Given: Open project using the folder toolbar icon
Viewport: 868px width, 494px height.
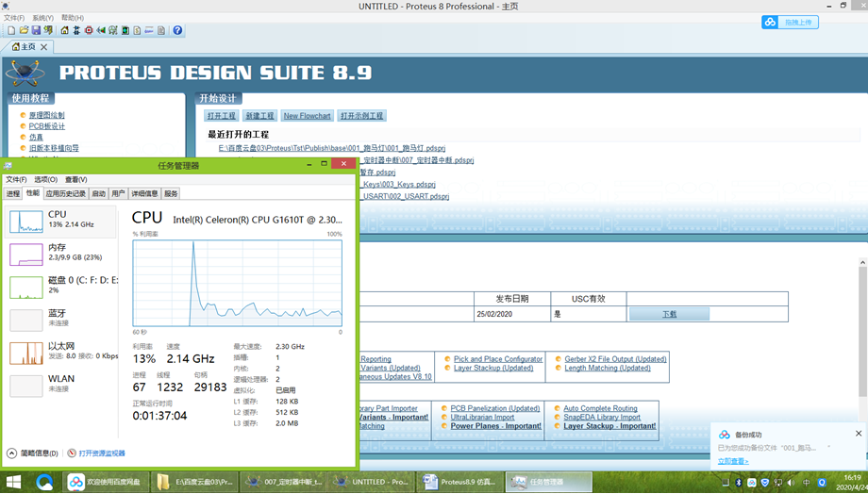Looking at the screenshot, I should point(24,30).
